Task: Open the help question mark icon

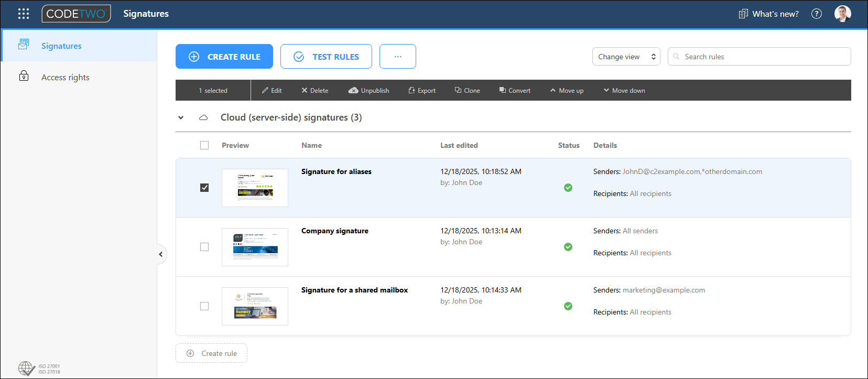Action: [x=817, y=14]
